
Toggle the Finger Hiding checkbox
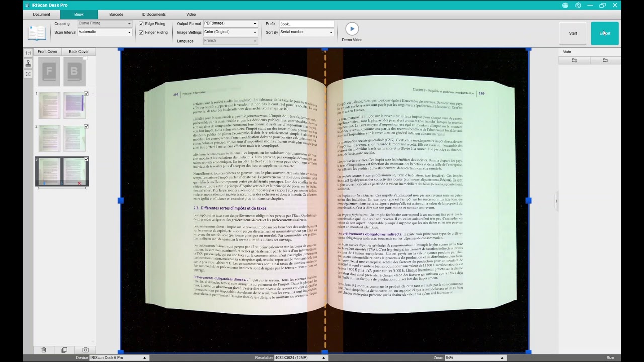pos(141,32)
